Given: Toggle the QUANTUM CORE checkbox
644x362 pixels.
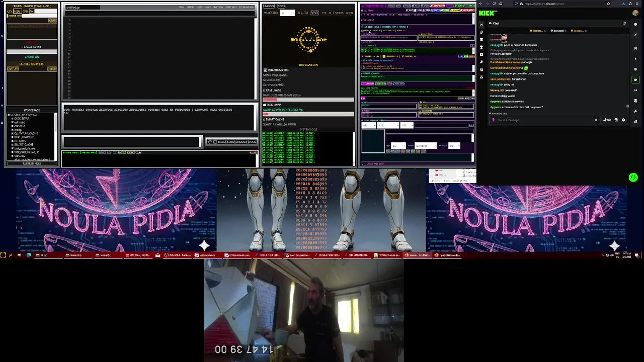Looking at the screenshot, I should pos(265,70).
